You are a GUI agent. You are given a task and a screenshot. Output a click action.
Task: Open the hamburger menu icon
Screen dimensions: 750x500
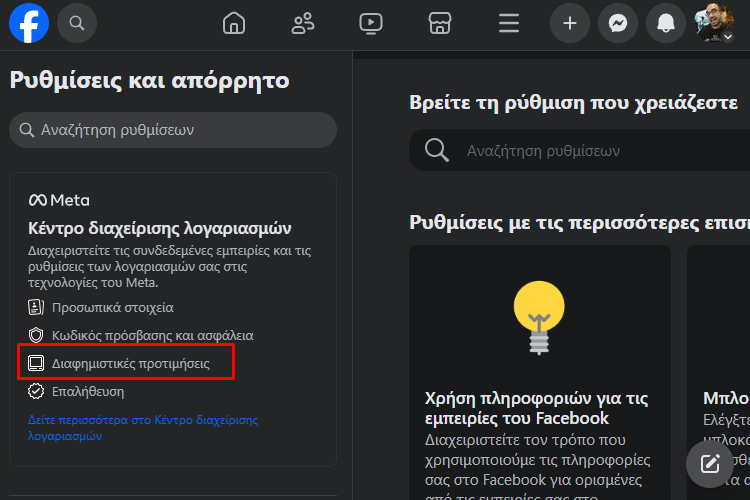coord(509,23)
